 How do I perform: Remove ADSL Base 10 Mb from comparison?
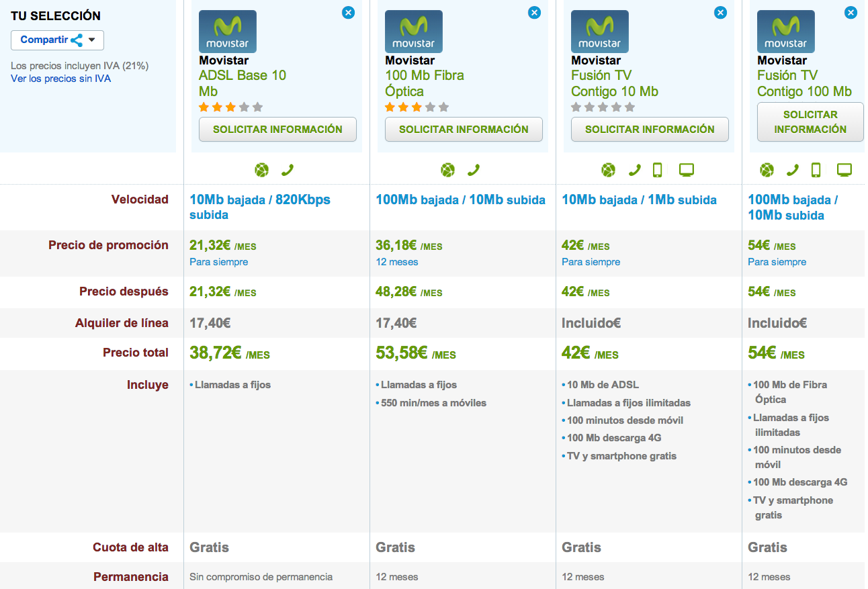(x=348, y=12)
